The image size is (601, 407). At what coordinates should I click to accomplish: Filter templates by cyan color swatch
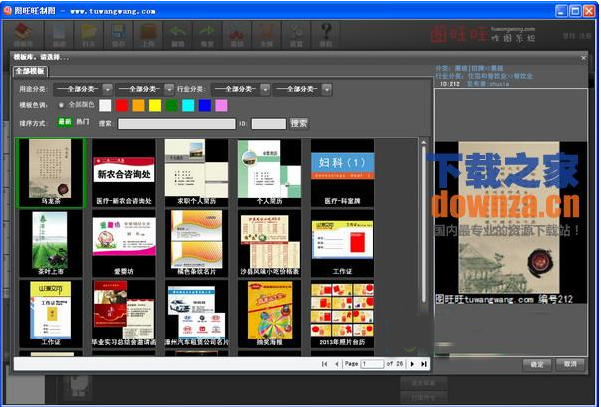(188, 105)
